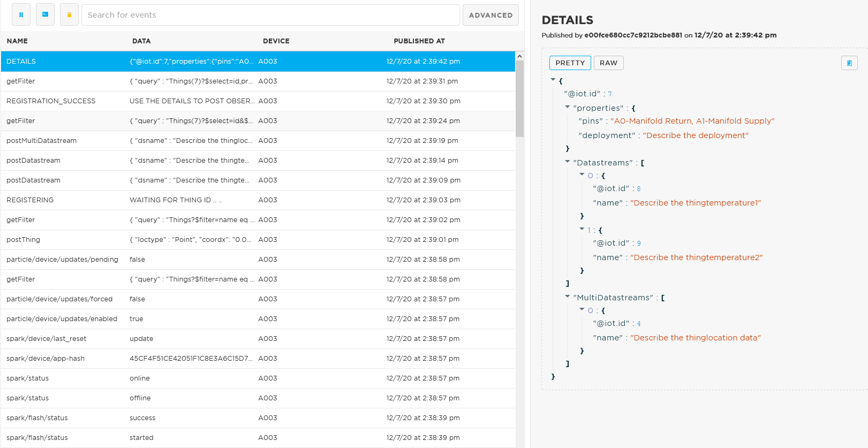The width and height of the screenshot is (868, 448).
Task: Select the spark/flash/status started row
Action: click(x=258, y=438)
